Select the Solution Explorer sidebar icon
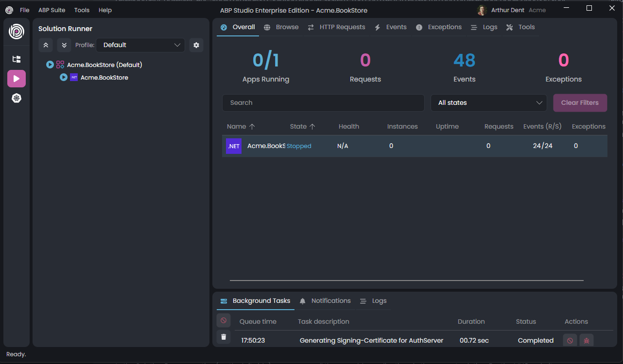 (17, 59)
